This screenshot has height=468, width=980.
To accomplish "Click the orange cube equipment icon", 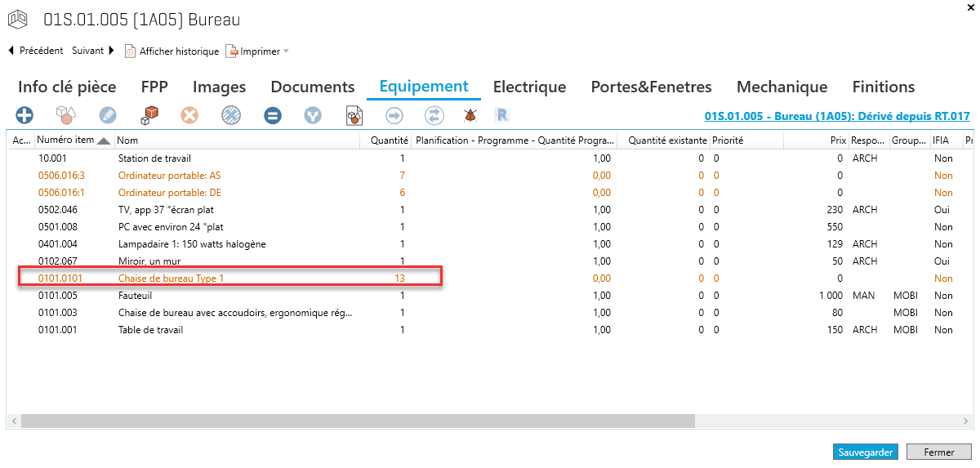I will pos(149,115).
